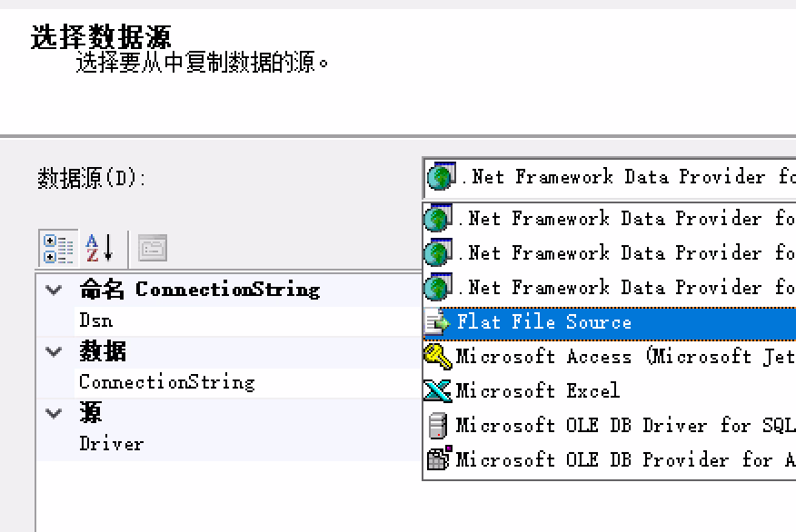
Task: Click the Microsoft Excel icon
Action: 438,391
